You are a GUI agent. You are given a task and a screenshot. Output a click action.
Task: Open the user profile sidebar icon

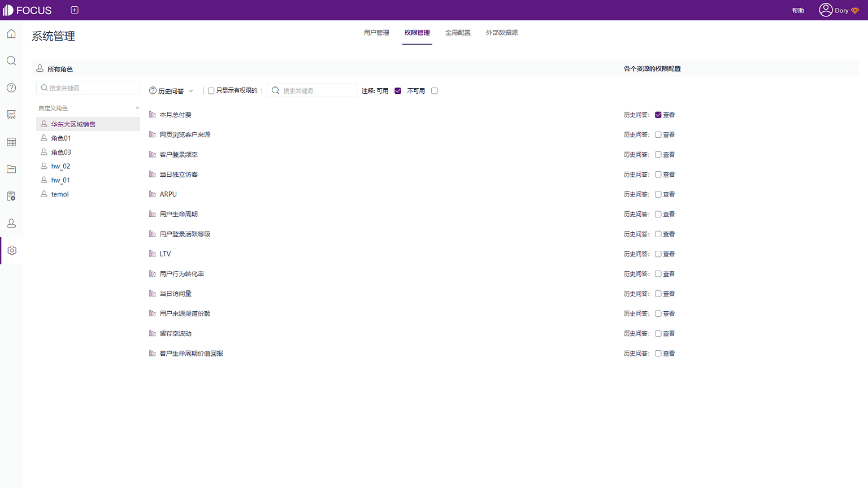click(x=11, y=223)
